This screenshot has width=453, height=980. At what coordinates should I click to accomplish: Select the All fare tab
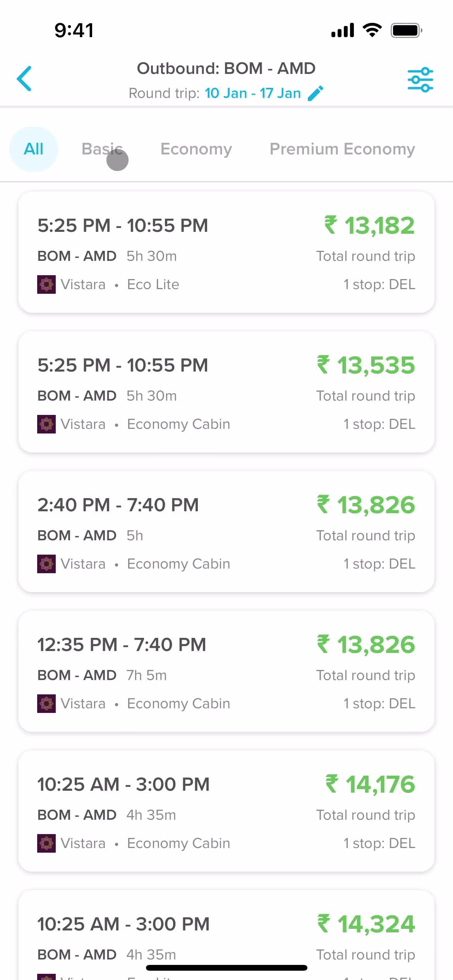tap(34, 149)
